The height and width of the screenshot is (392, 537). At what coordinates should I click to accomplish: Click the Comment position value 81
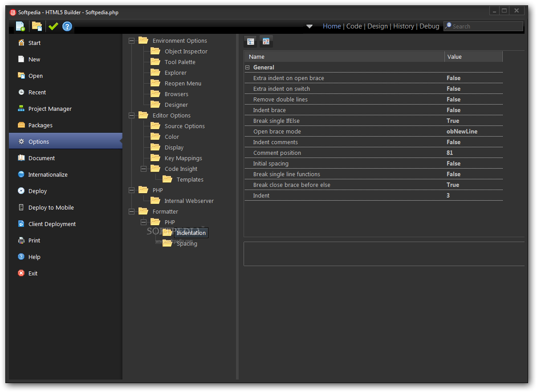click(450, 153)
